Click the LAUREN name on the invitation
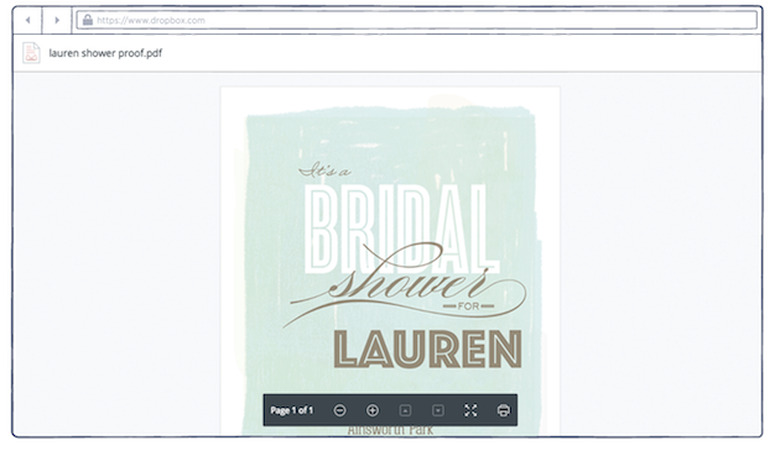Screen dimensions: 780x451 tap(428, 349)
